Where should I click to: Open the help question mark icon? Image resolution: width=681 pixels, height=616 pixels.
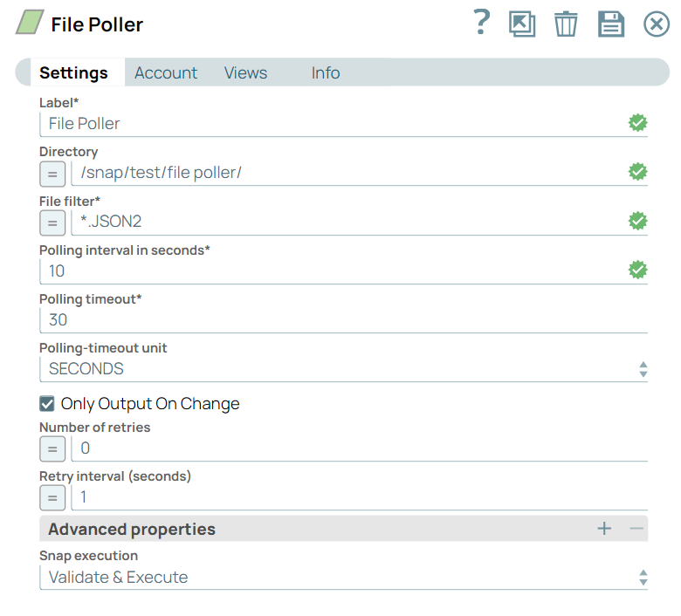pos(481,23)
